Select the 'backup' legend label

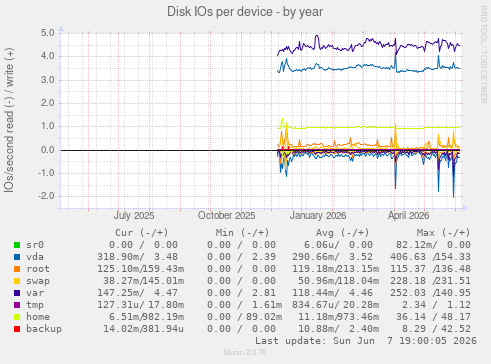point(44,329)
